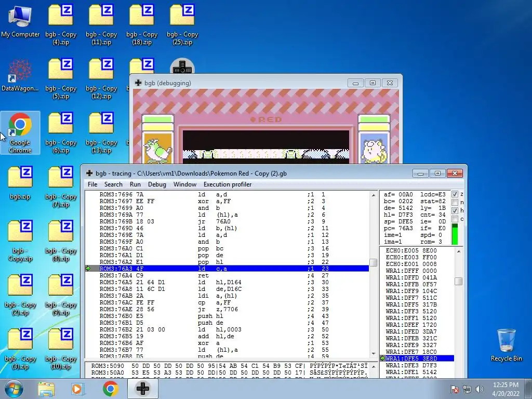
Task: Open the Run menu
Action: tap(135, 184)
